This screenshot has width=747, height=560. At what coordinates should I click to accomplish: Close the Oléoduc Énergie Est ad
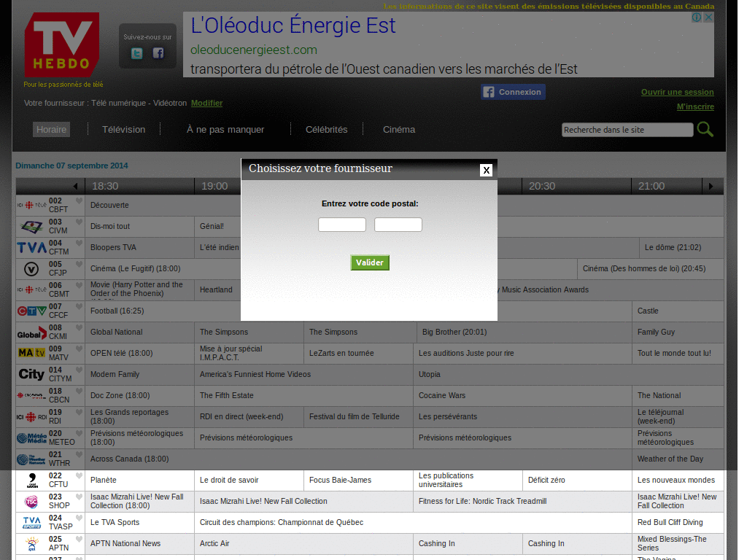[x=708, y=17]
